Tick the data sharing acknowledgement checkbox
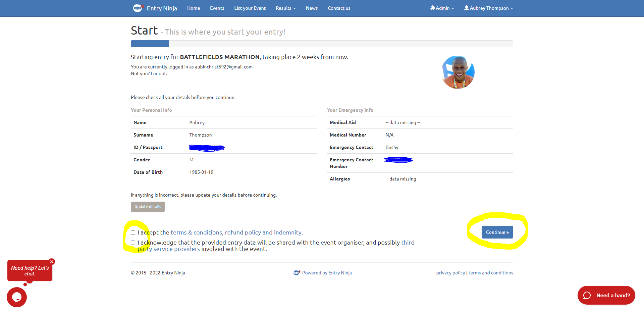This screenshot has width=644, height=313. pyautogui.click(x=133, y=243)
